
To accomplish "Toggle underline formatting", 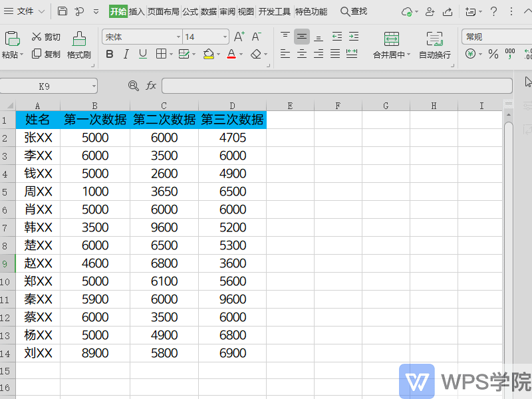I will (x=142, y=55).
